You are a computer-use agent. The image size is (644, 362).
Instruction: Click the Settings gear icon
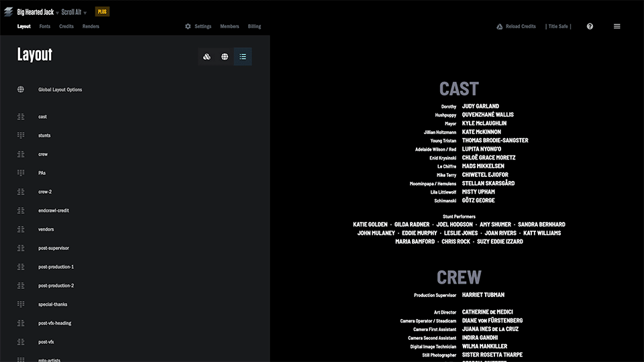(x=188, y=26)
